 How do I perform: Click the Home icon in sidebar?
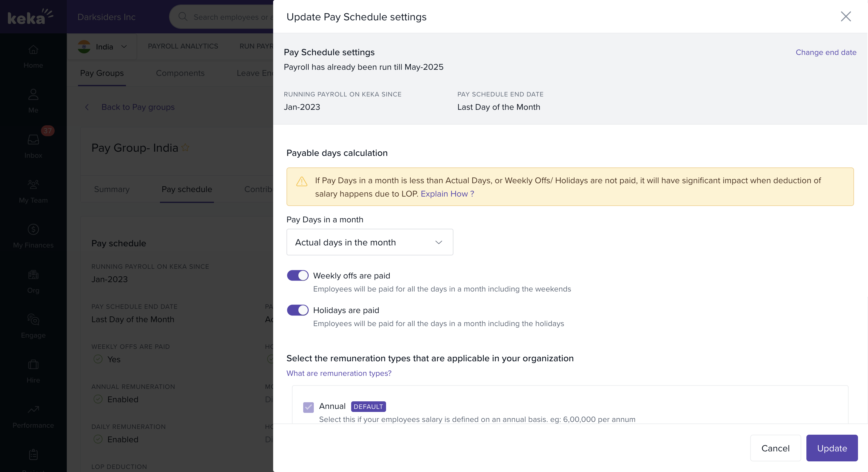click(33, 50)
